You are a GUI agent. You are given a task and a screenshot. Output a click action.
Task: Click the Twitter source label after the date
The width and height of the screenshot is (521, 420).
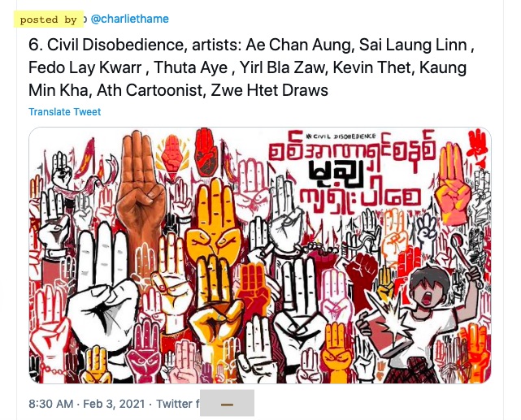pos(177,404)
